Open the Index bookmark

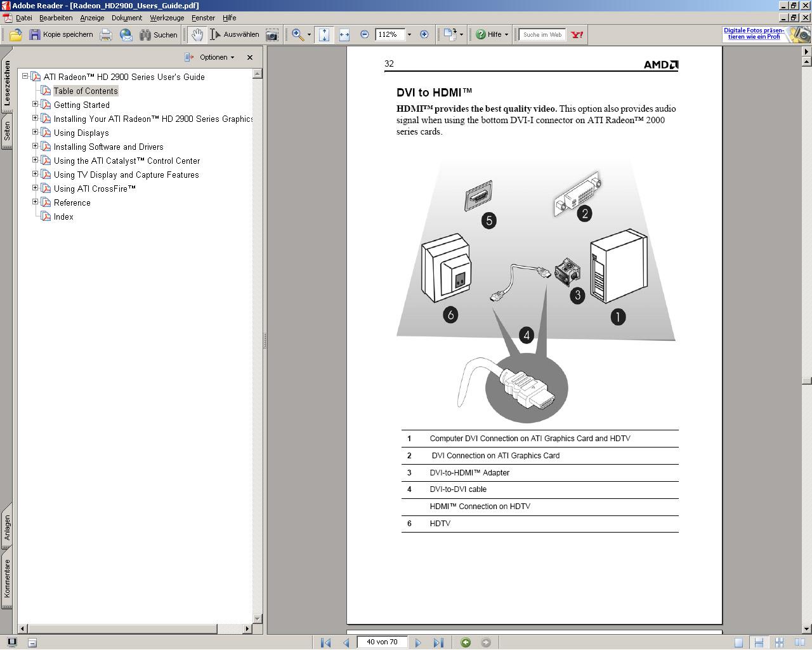coord(63,216)
